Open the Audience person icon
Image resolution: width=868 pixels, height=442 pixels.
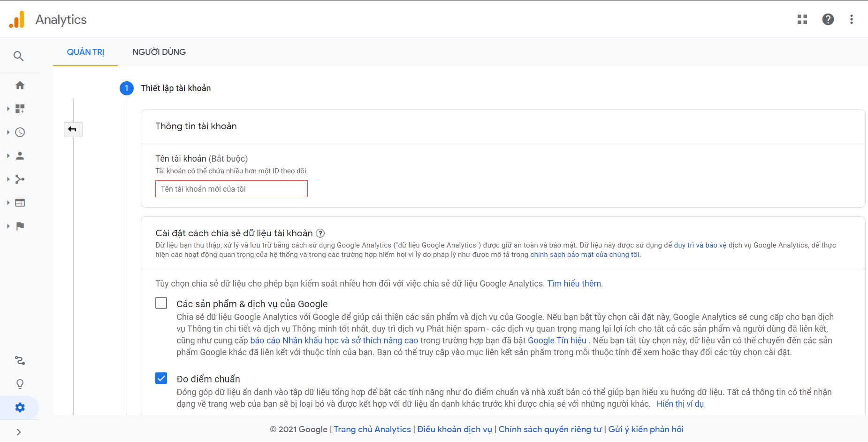20,156
